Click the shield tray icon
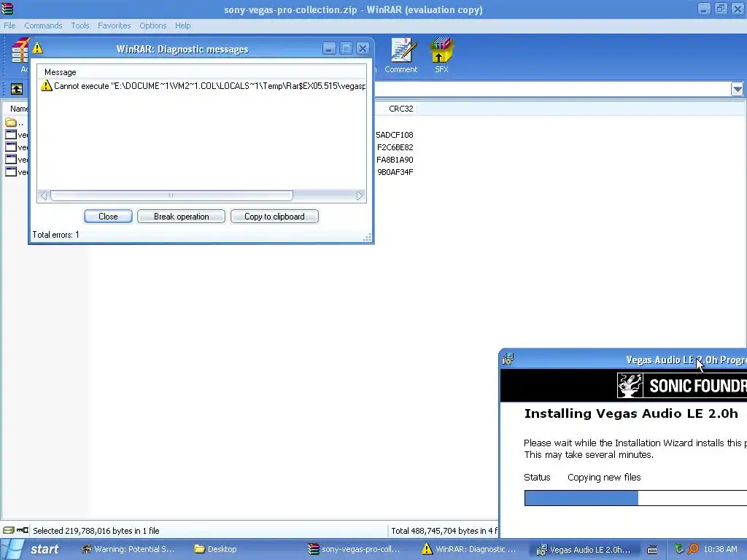The image size is (747, 560). [679, 549]
